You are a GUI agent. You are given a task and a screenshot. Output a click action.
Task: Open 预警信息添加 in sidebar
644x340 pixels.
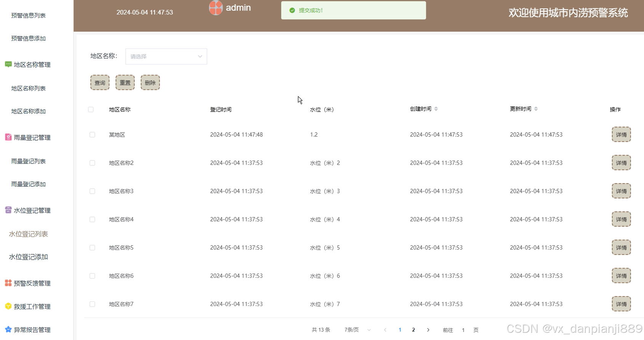29,38
